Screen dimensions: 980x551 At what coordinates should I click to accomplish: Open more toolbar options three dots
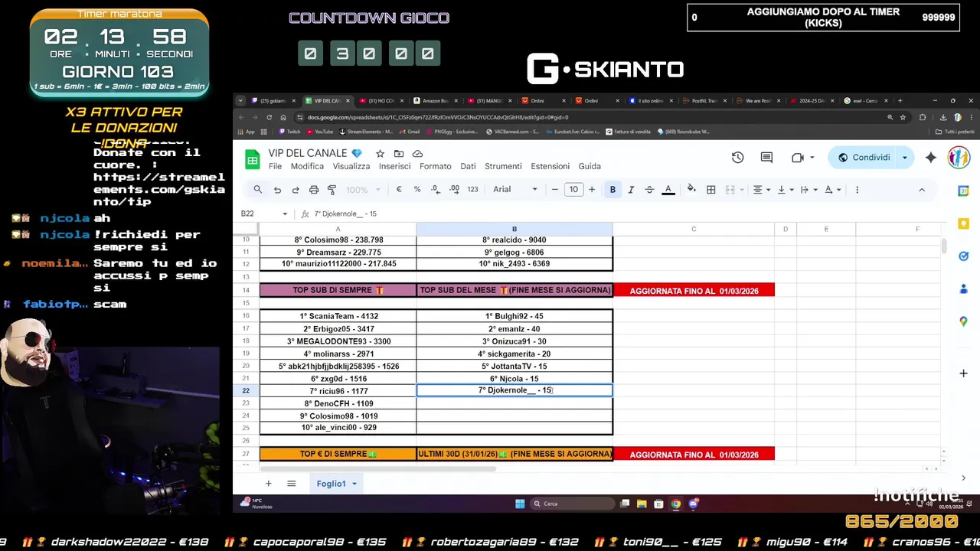pyautogui.click(x=857, y=190)
